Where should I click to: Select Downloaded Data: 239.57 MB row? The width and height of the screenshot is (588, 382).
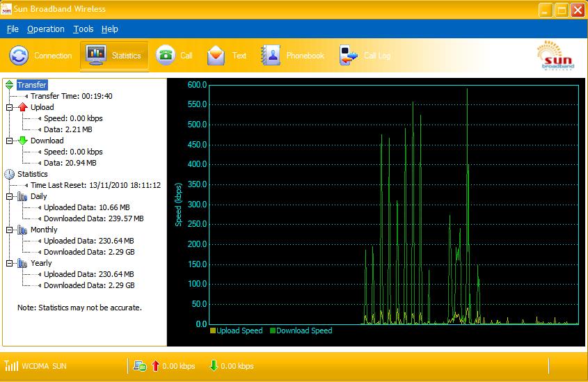pyautogui.click(x=94, y=218)
